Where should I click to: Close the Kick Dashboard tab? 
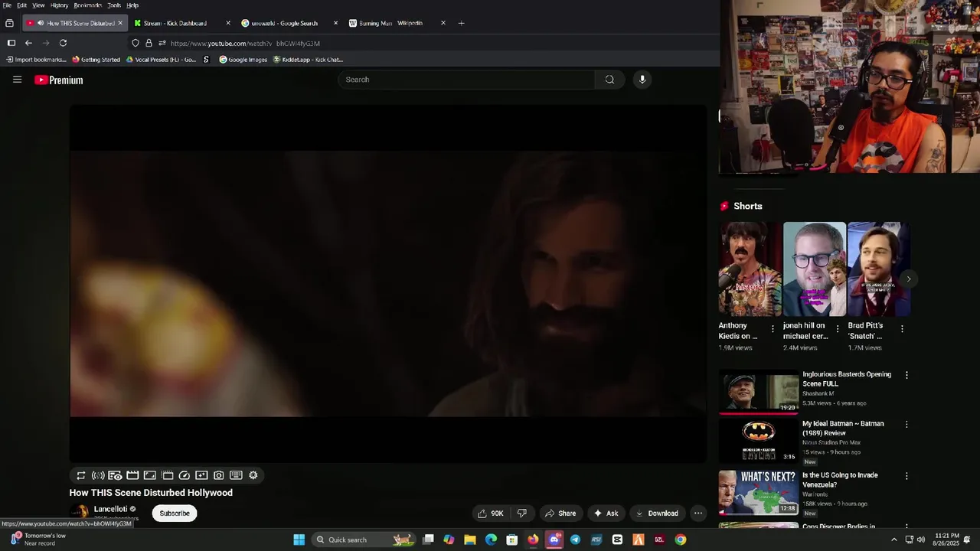click(x=228, y=23)
